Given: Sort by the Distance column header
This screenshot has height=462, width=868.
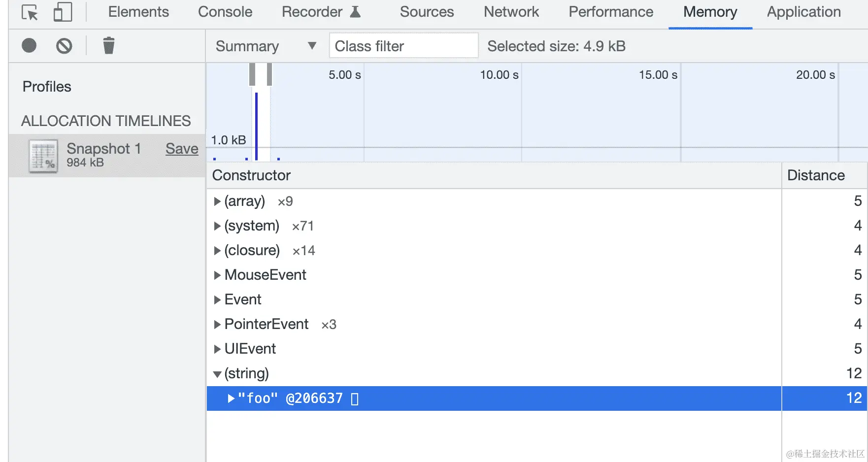Looking at the screenshot, I should [816, 175].
